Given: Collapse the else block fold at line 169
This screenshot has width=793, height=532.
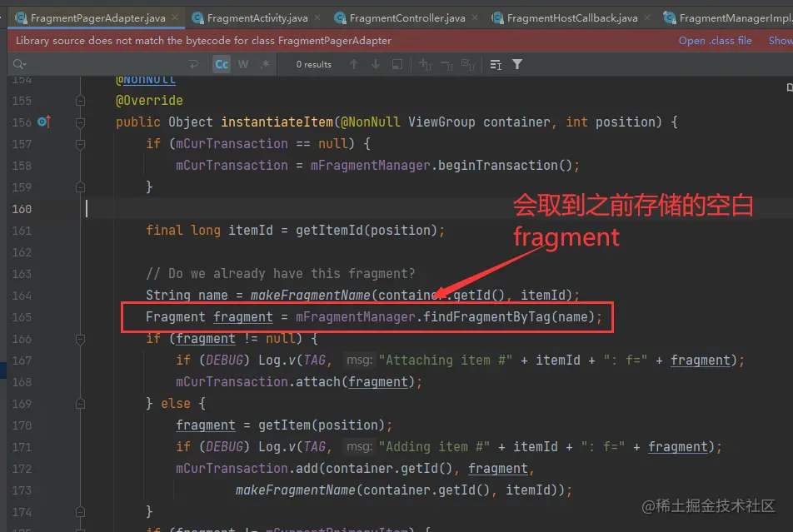Looking at the screenshot, I should [80, 404].
